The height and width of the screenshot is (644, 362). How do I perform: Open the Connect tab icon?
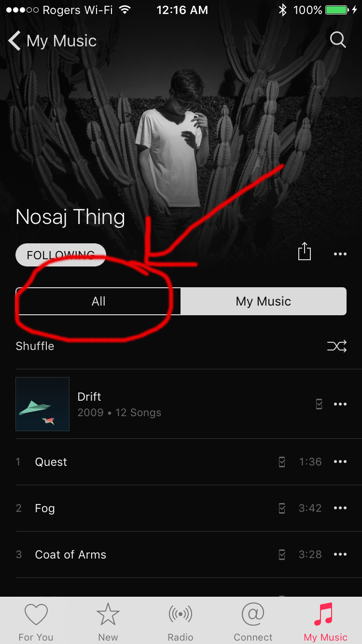tap(253, 615)
